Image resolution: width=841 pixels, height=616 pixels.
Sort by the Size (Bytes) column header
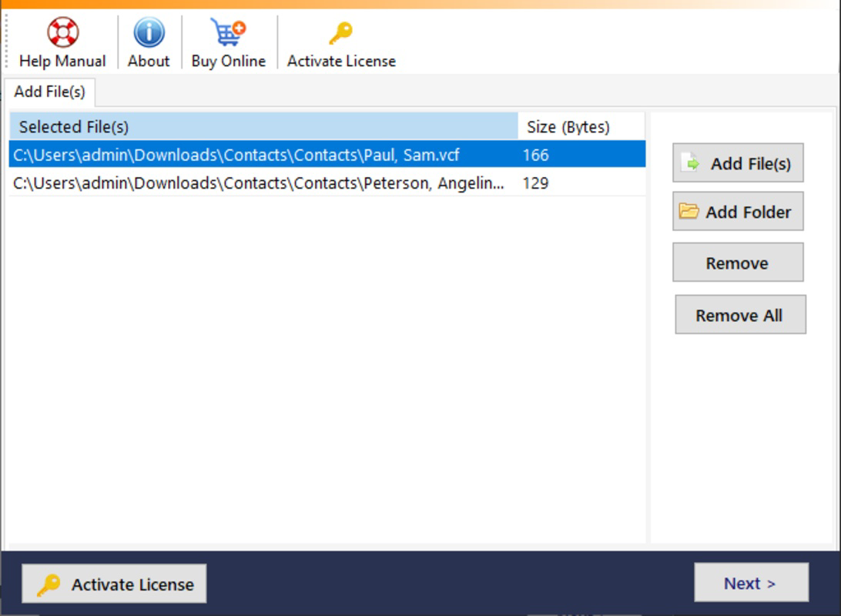tap(581, 126)
